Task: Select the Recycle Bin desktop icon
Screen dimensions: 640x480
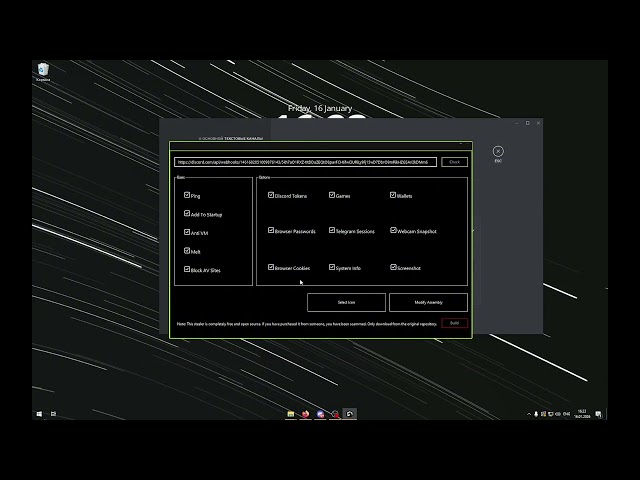Action: [x=43, y=72]
